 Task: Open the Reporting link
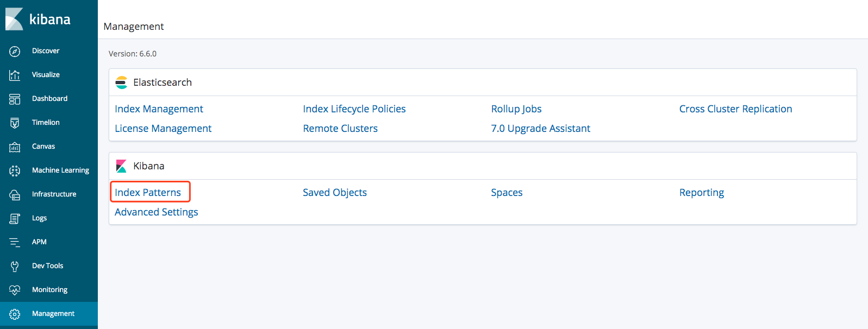coord(702,193)
